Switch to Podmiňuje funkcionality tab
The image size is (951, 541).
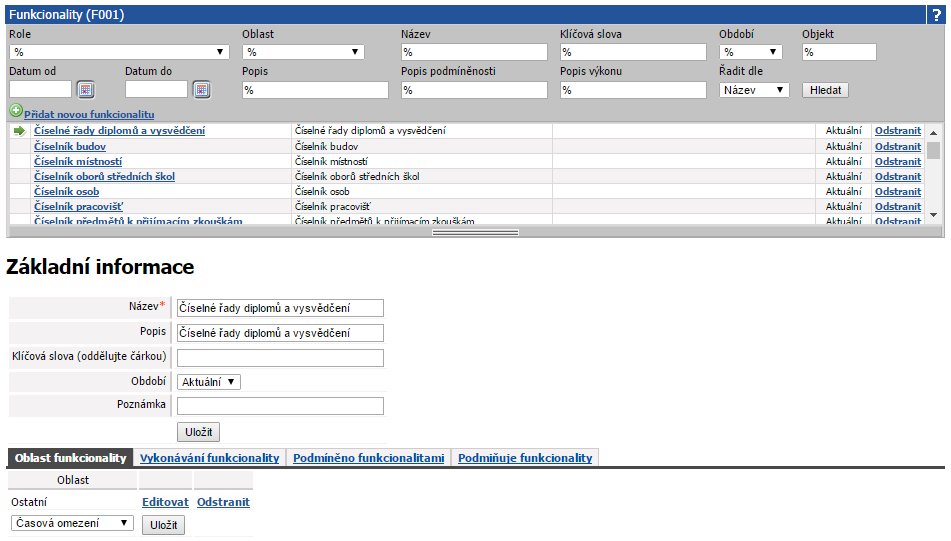coord(525,458)
